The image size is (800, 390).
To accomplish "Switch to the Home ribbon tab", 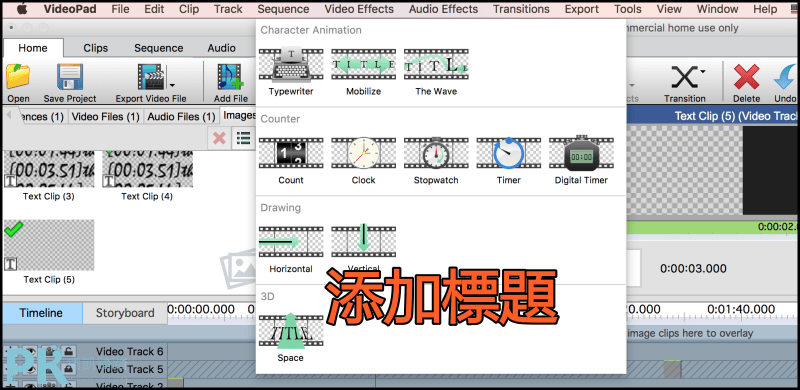I will [x=33, y=48].
